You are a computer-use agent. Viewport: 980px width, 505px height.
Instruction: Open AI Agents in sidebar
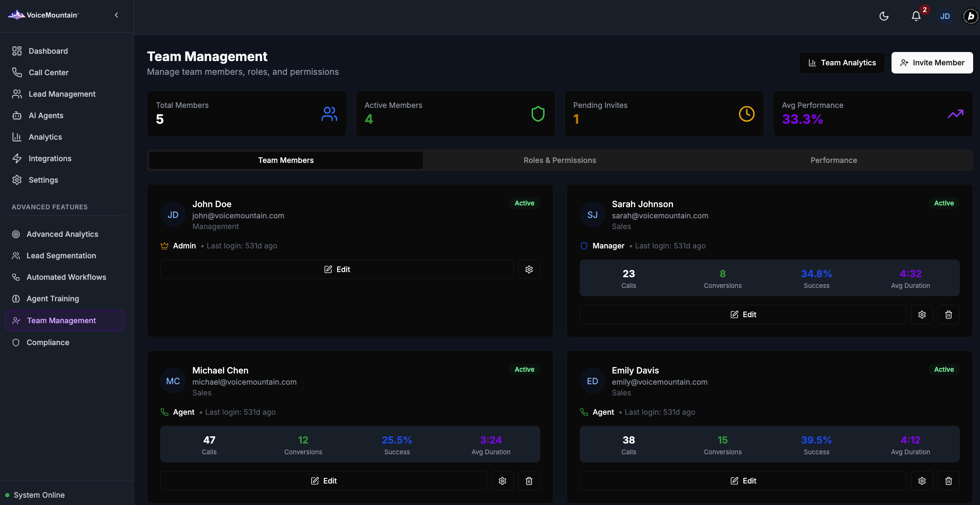[x=46, y=116]
